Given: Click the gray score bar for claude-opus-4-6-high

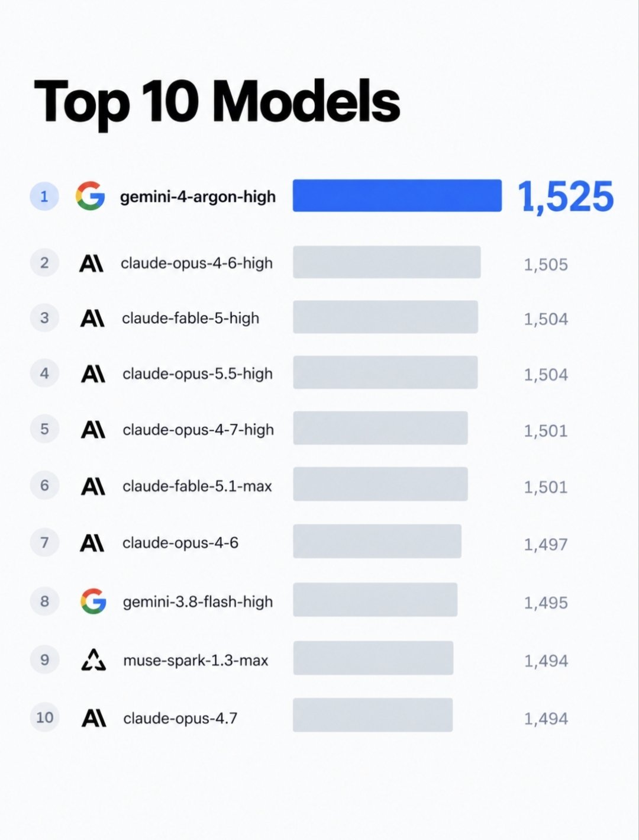Looking at the screenshot, I should pos(387,262).
